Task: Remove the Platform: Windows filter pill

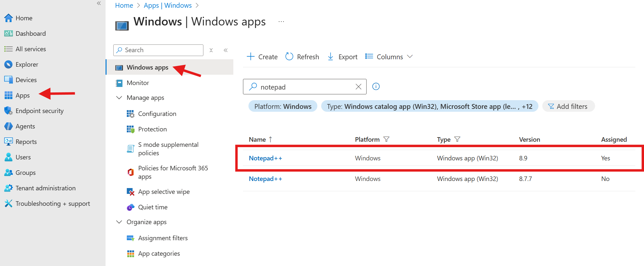Action: click(283, 106)
